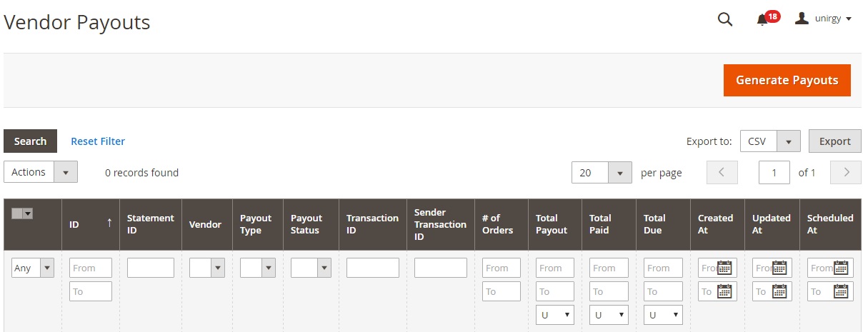The image size is (868, 332).
Task: Click the Reset Filter link
Action: (98, 141)
